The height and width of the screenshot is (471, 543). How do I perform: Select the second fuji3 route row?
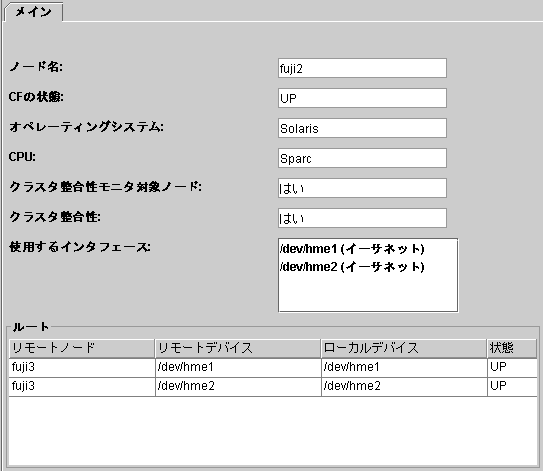click(273, 386)
